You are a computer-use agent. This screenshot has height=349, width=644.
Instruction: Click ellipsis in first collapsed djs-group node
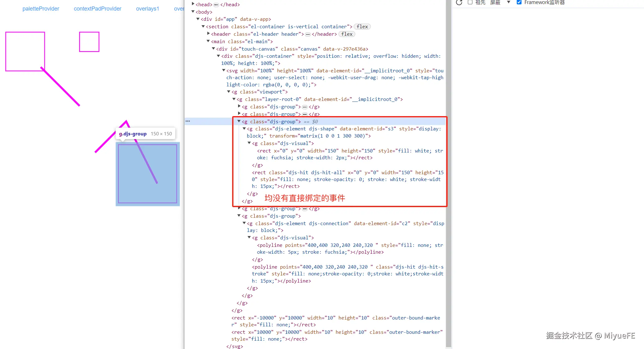click(x=305, y=107)
